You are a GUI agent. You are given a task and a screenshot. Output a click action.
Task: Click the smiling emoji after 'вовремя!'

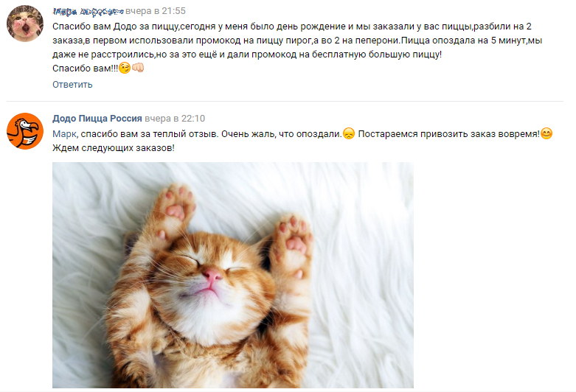click(546, 133)
